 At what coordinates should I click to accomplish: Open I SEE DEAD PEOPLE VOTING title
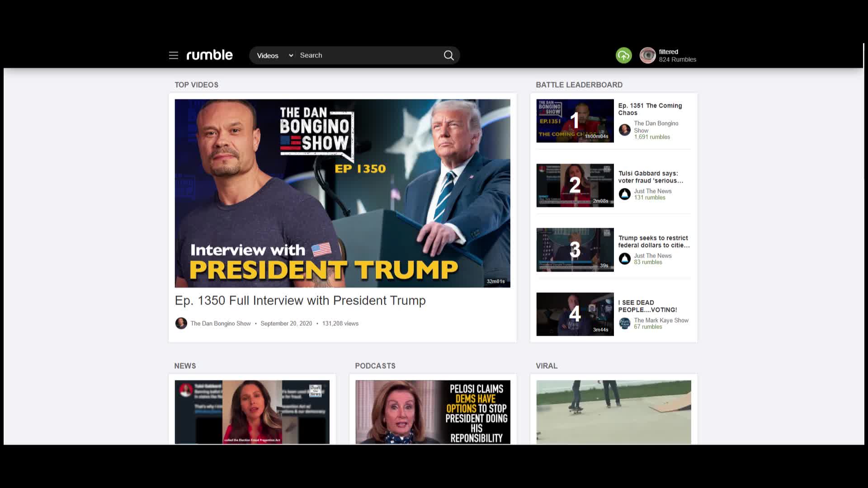(647, 306)
